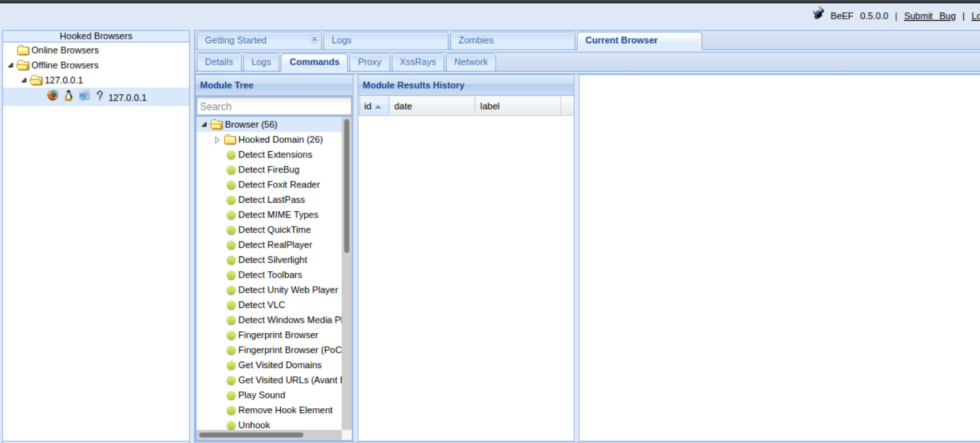The height and width of the screenshot is (443, 980).
Task: Click the green dot beside Get Visited Domains
Action: point(231,366)
